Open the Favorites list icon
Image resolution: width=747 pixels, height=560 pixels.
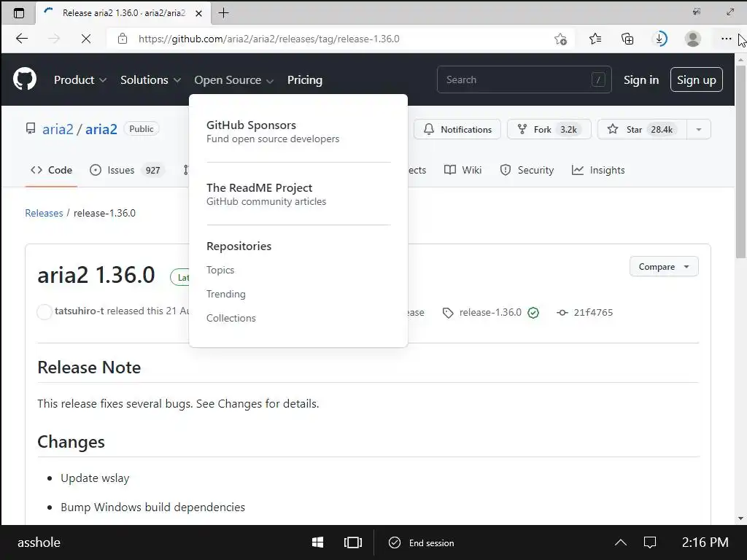point(595,39)
